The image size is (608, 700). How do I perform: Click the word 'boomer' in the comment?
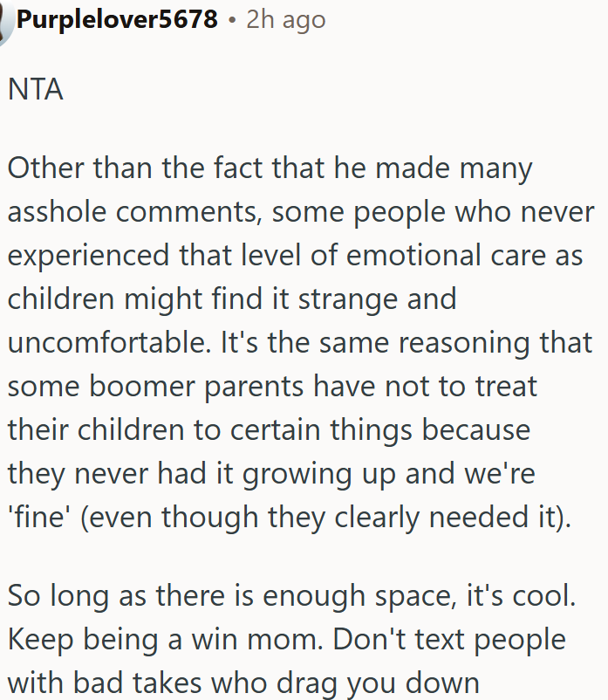(120, 386)
